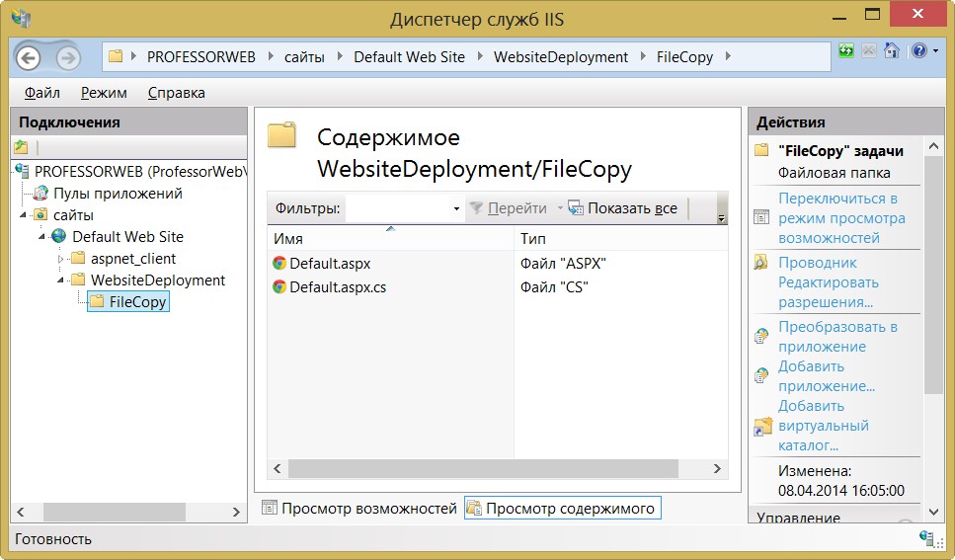The height and width of the screenshot is (560, 955).
Task: Collapse the Default Web Site node
Action: point(42,236)
